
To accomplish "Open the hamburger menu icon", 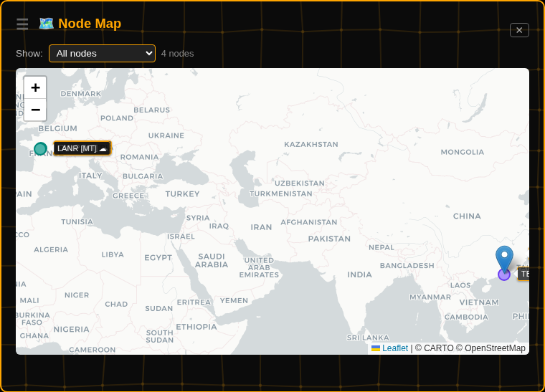I will [x=22, y=24].
